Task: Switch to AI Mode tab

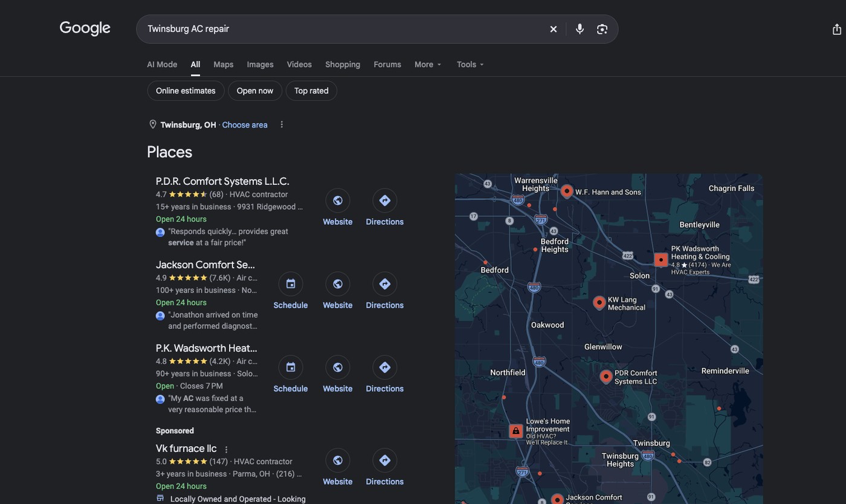Action: pos(162,65)
